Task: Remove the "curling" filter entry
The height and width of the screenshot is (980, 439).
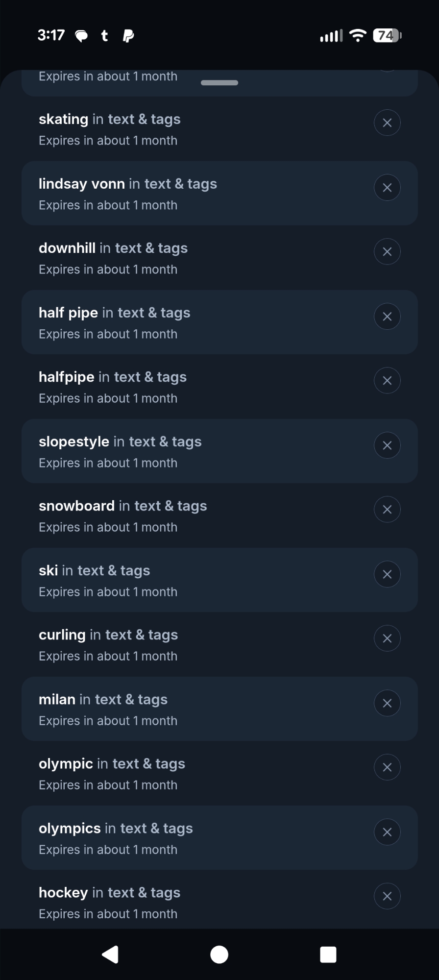Action: (x=387, y=638)
